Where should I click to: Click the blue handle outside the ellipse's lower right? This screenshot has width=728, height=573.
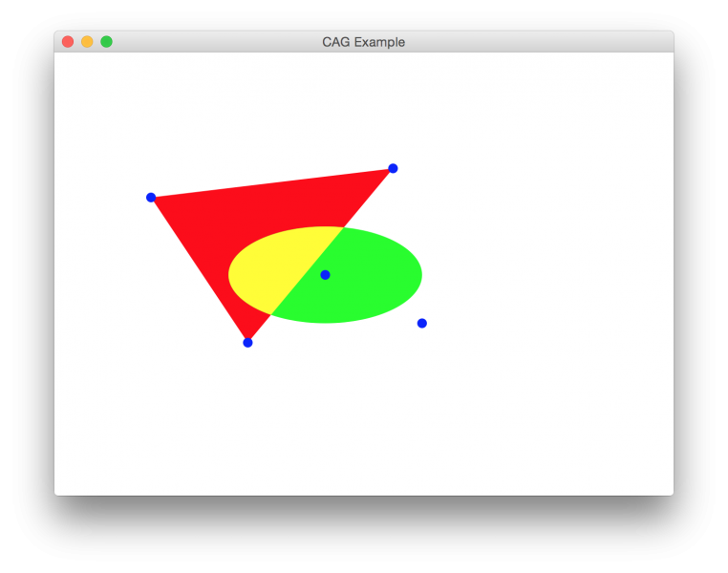(422, 324)
